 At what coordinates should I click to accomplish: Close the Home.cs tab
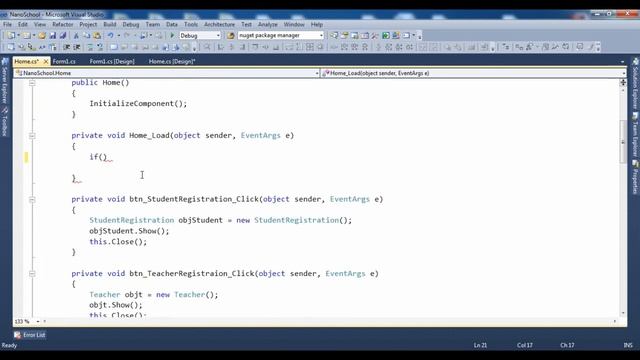coord(46,61)
